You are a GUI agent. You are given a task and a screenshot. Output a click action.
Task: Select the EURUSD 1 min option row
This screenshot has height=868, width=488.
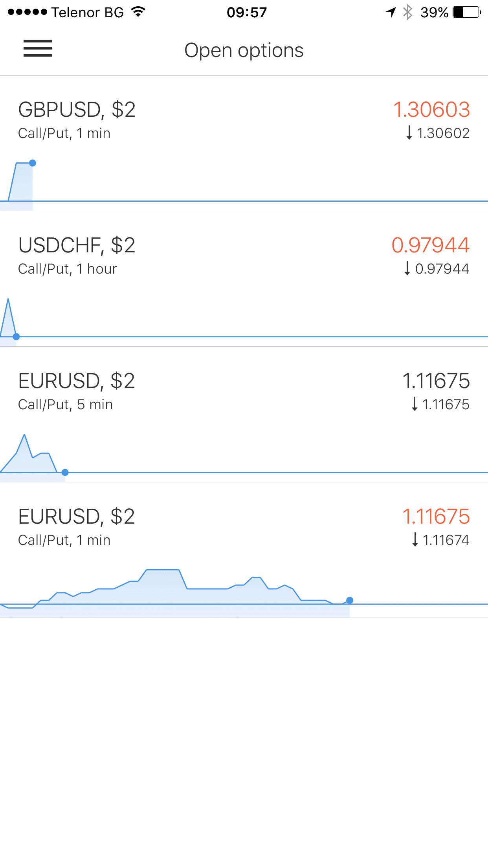tap(77, 517)
